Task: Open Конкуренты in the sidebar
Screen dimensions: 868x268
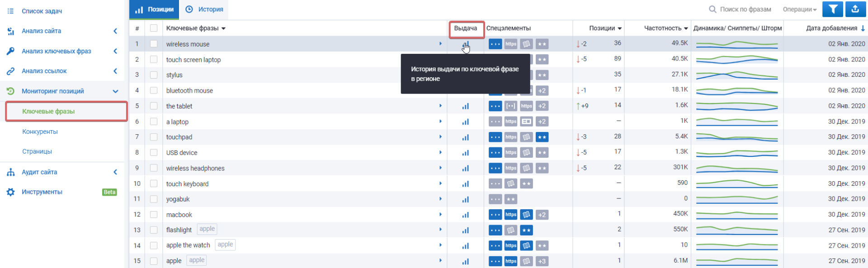Action: [40, 132]
